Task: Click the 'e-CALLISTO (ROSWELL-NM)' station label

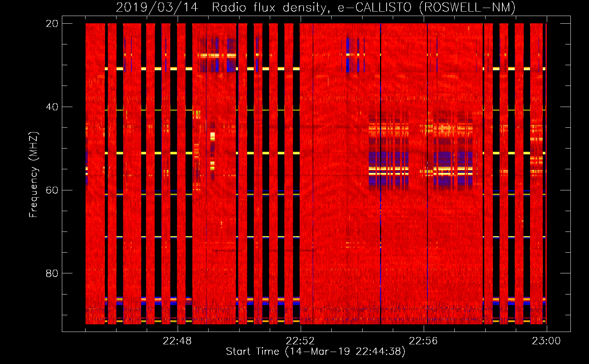Action: click(x=427, y=8)
